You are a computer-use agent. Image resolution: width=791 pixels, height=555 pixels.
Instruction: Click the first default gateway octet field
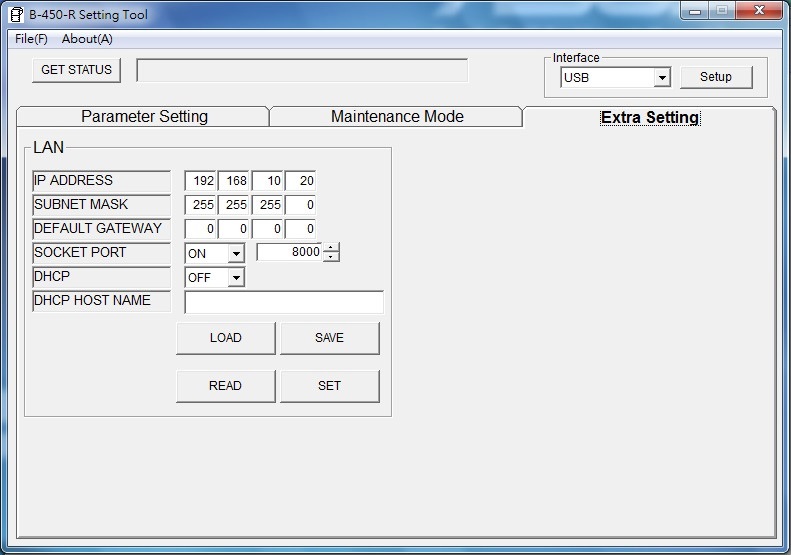click(201, 229)
